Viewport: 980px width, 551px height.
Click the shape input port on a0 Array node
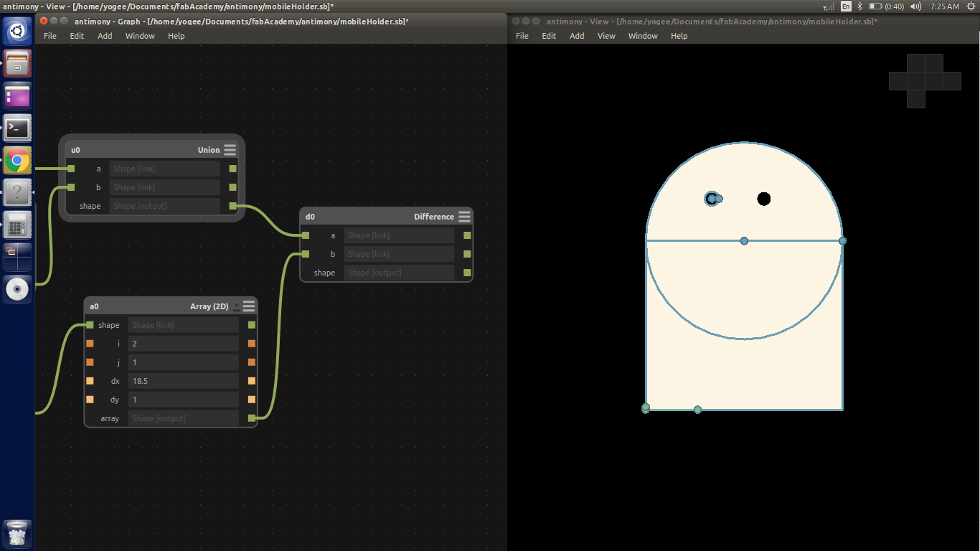[x=90, y=324]
